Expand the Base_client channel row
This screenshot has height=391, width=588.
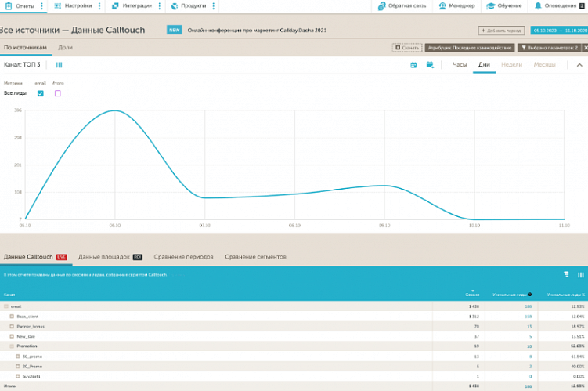point(12,316)
